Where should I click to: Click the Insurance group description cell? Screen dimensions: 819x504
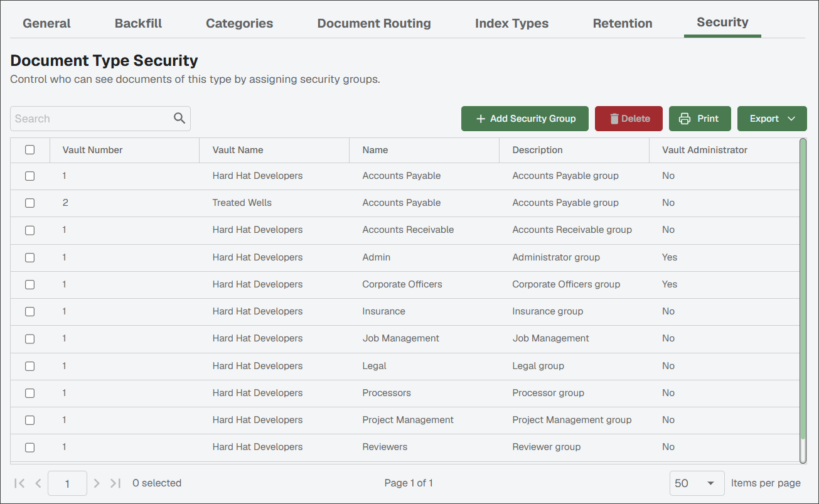pos(548,311)
